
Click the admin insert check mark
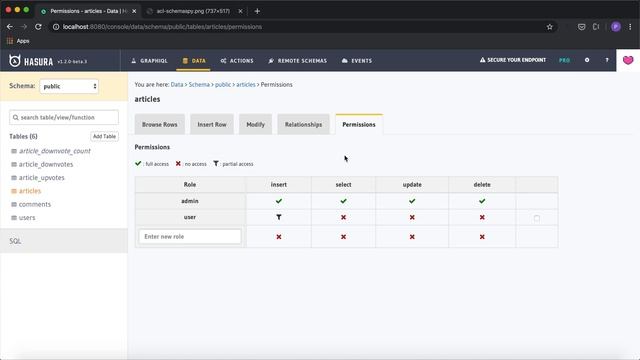pyautogui.click(x=279, y=201)
